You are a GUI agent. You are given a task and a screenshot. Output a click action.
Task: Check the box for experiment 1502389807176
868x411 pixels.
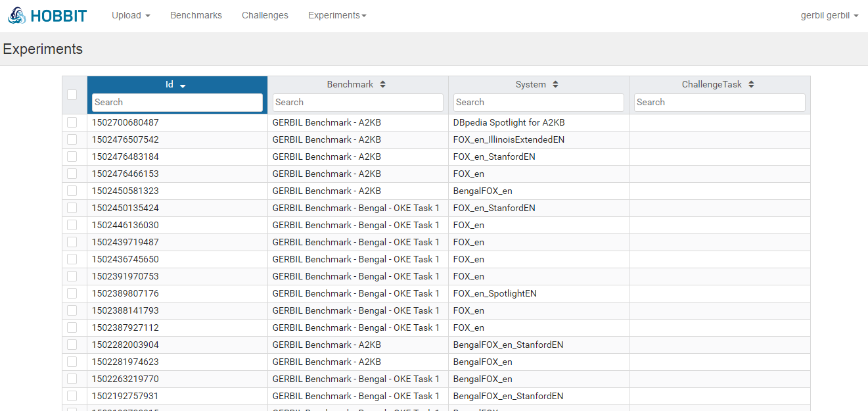pos(72,293)
